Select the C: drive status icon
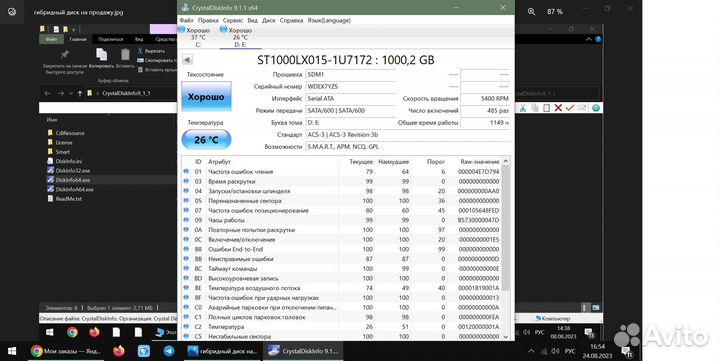This screenshot has width=720, height=361. click(181, 30)
